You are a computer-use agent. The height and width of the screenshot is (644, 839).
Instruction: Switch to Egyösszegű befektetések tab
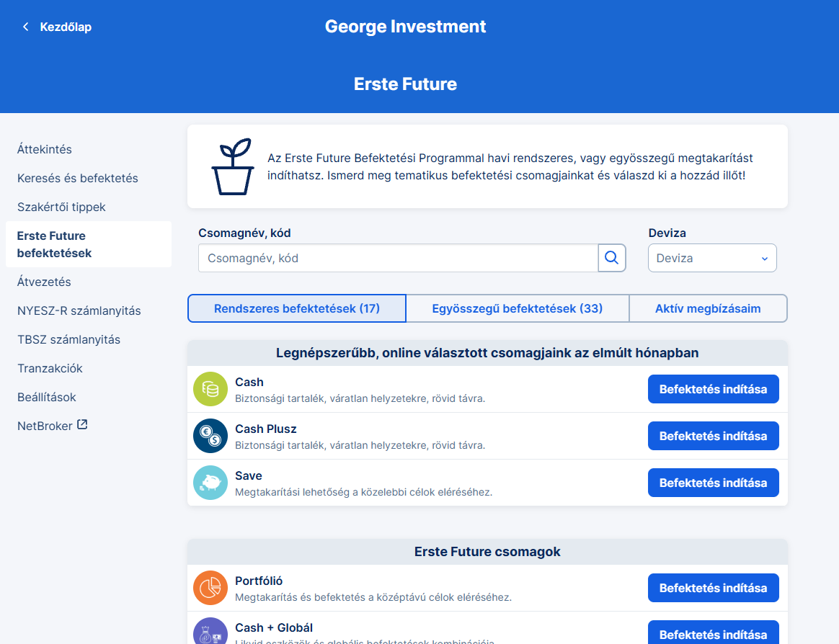coord(517,308)
